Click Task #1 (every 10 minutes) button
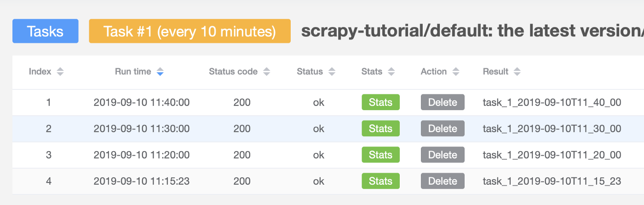 point(190,31)
